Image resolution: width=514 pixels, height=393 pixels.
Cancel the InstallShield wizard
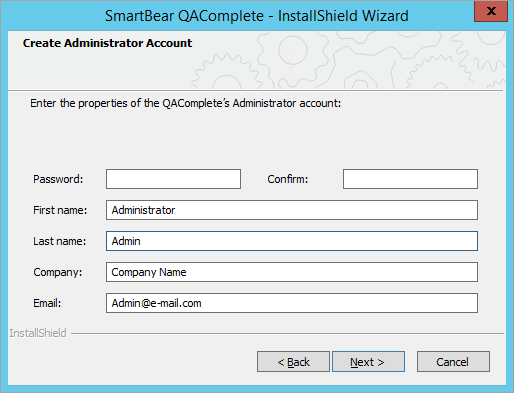[x=453, y=361]
